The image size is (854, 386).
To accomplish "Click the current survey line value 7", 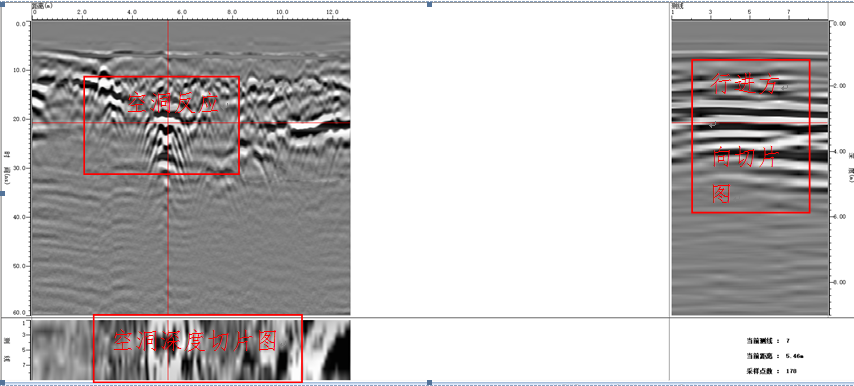I will (x=788, y=341).
